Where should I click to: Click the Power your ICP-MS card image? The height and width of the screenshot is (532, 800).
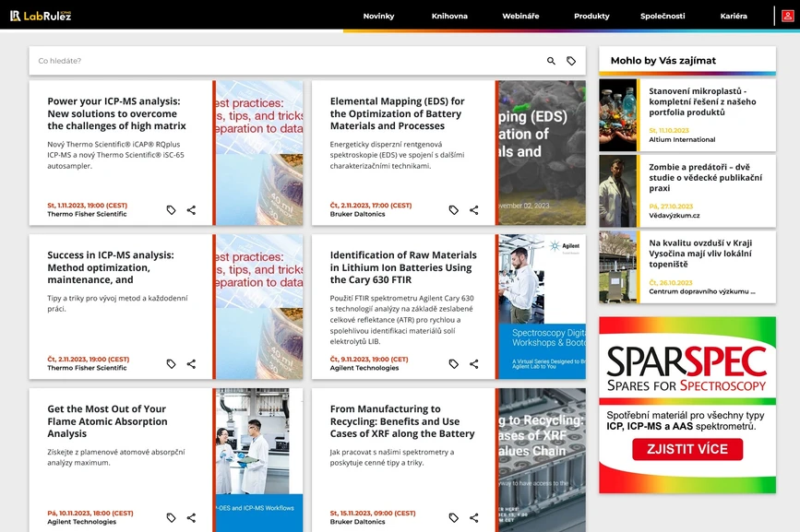point(259,153)
